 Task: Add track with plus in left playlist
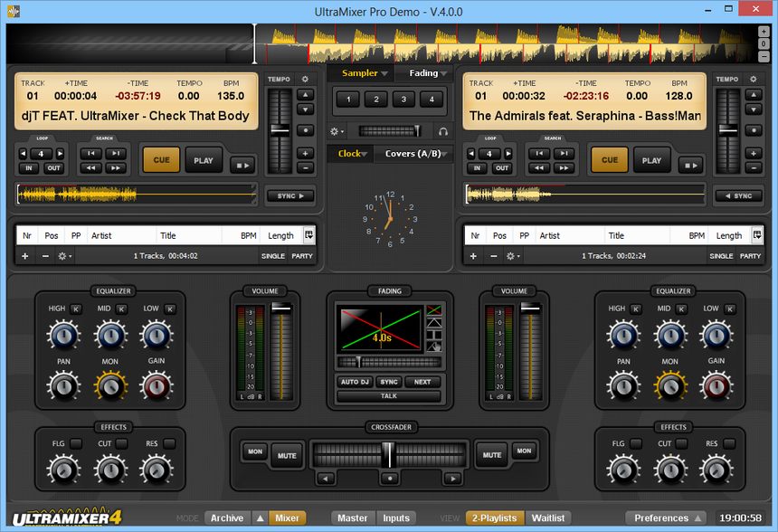25,256
